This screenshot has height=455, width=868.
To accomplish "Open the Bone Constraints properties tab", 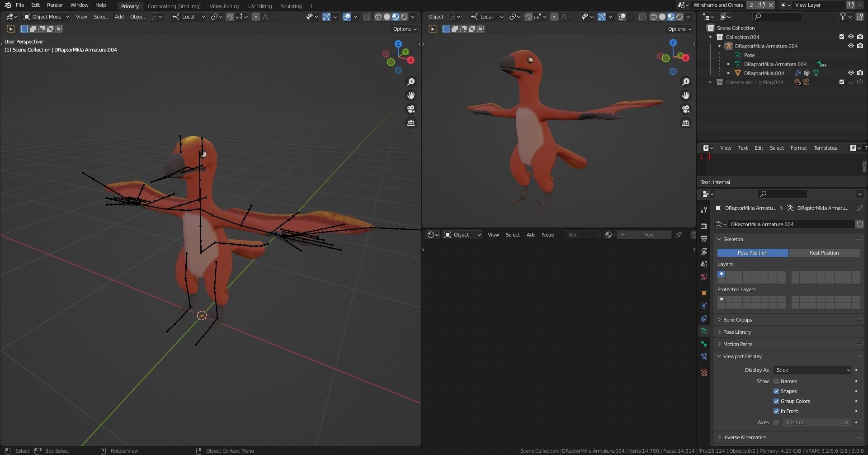I will point(704,356).
